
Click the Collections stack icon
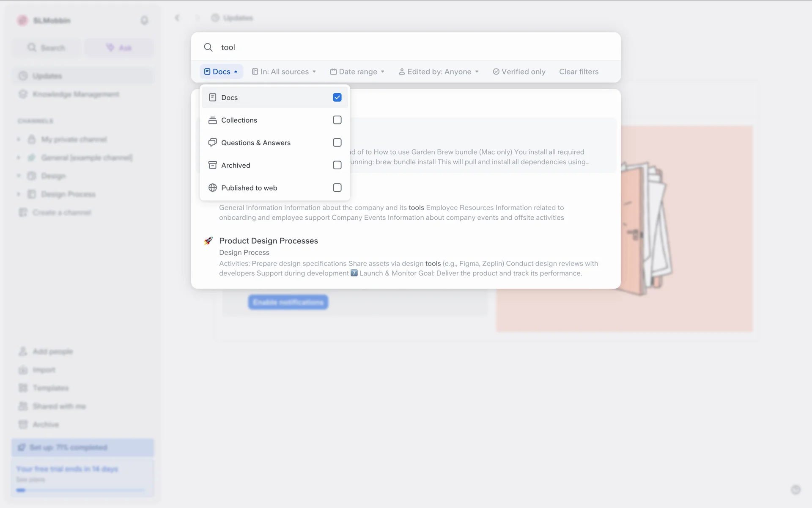(212, 120)
